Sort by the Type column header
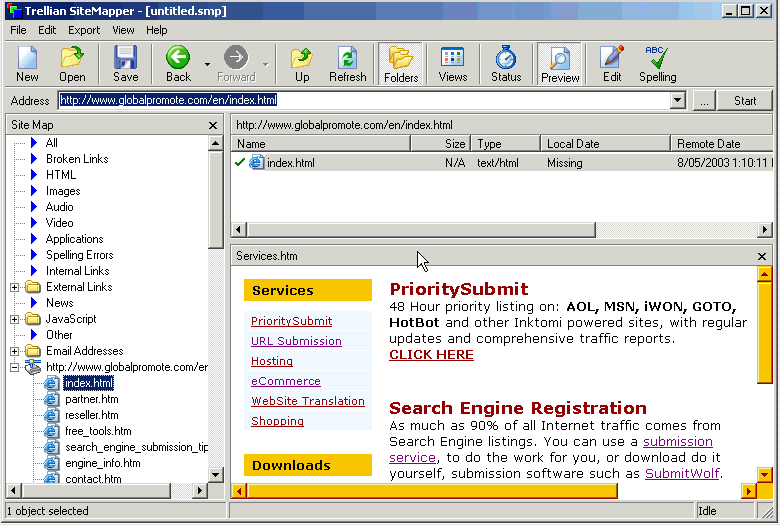The height and width of the screenshot is (525, 780). (505, 144)
